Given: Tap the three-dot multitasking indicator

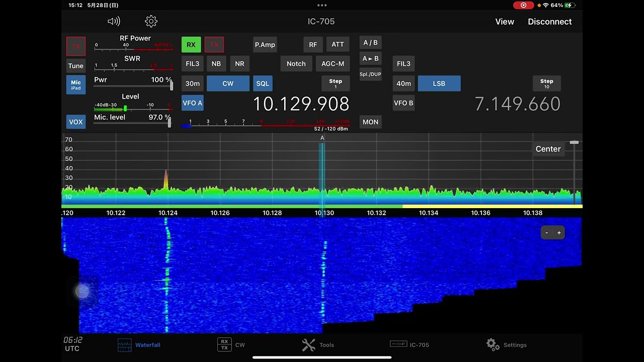Looking at the screenshot, I should pos(322,5).
